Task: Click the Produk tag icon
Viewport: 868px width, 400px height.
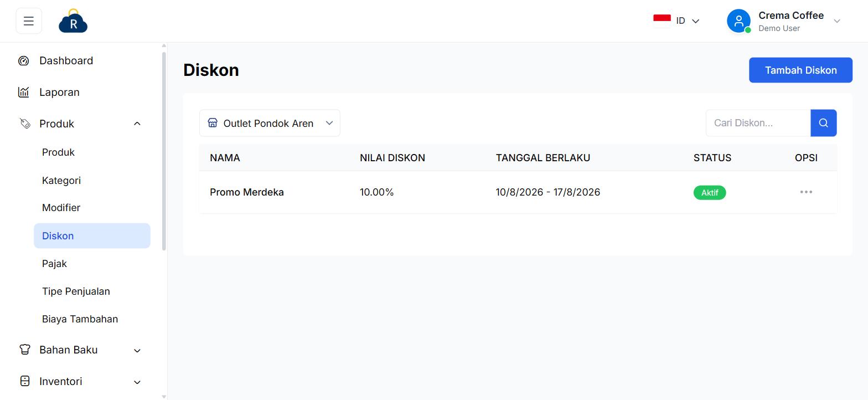Action: 25,124
